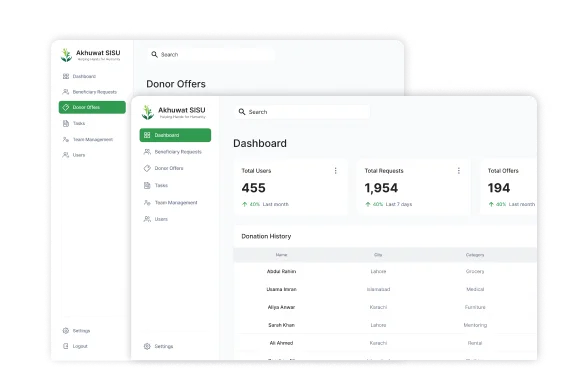Viewport: 588px width, 370px height.
Task: Focus the Search field in the front window
Action: pos(302,112)
